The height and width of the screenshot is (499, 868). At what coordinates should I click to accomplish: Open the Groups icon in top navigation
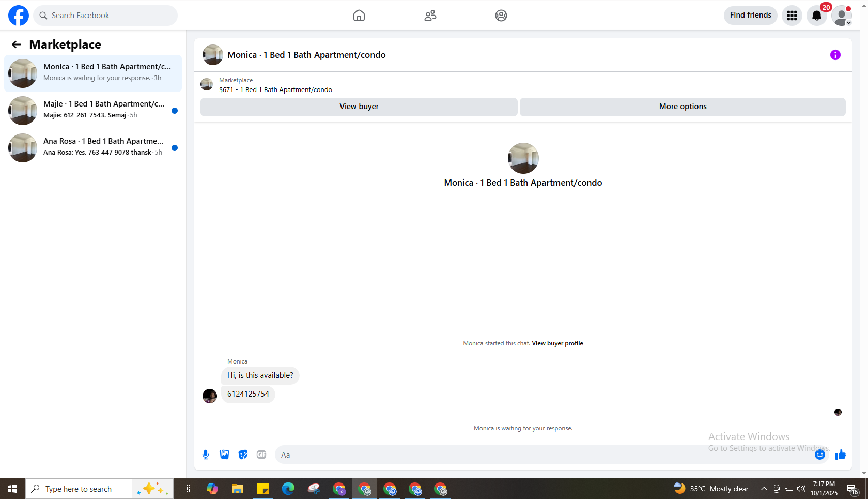coord(501,16)
